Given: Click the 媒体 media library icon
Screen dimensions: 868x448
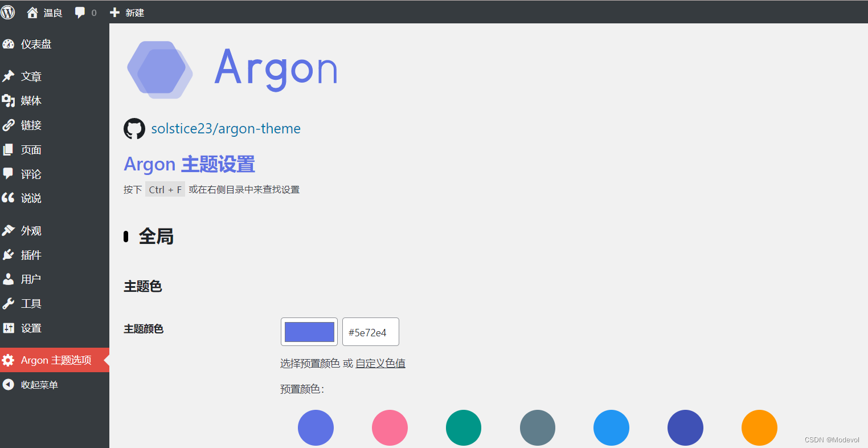Looking at the screenshot, I should pyautogui.click(x=9, y=101).
